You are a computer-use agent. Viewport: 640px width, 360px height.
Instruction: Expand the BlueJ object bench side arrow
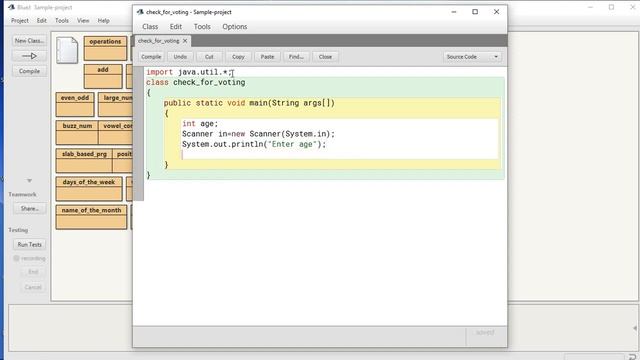tap(635, 328)
